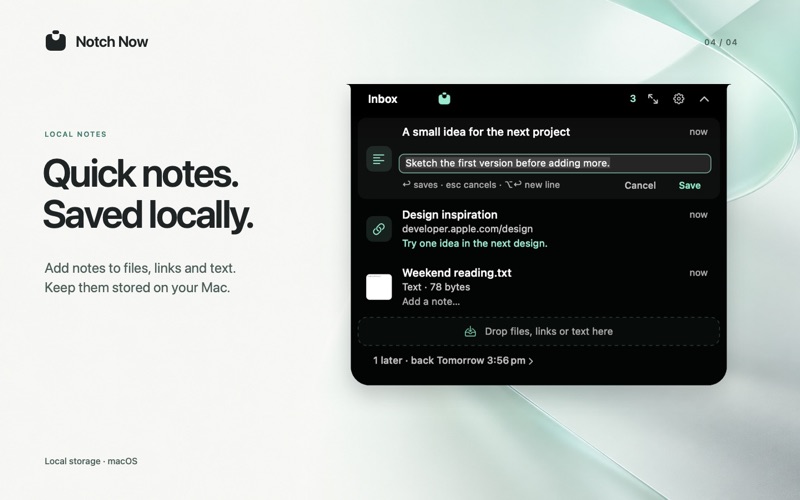
Task: Expand '1 later · back Tomorrow 3:56 pm'
Action: (x=453, y=361)
